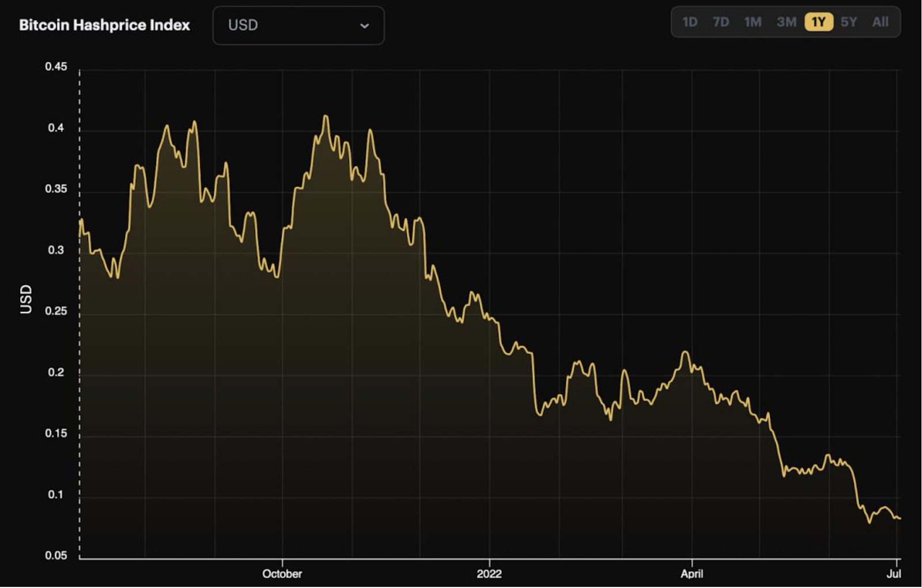
Task: Click the October x-axis label
Action: (282, 574)
